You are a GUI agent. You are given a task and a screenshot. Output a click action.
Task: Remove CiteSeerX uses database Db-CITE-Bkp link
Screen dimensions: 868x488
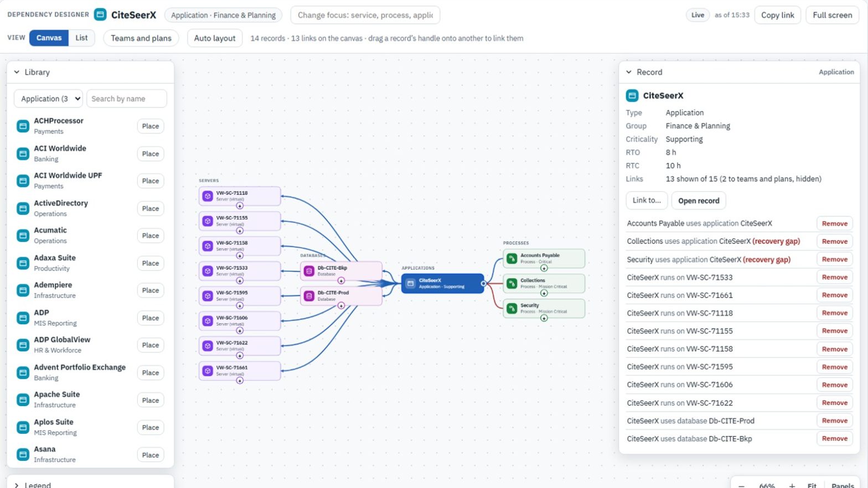[834, 439]
